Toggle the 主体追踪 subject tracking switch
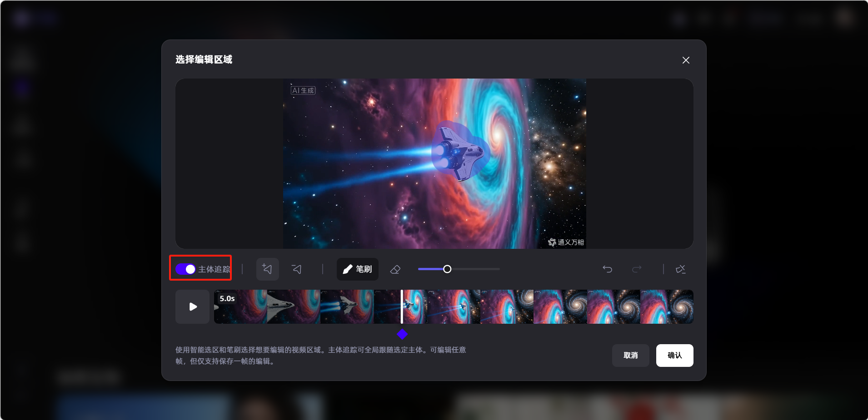 pos(185,269)
